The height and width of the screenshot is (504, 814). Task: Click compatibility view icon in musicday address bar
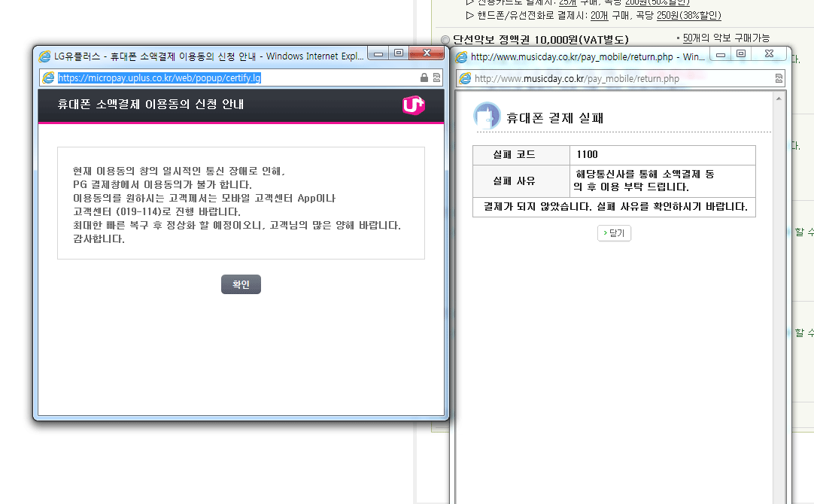[x=779, y=78]
